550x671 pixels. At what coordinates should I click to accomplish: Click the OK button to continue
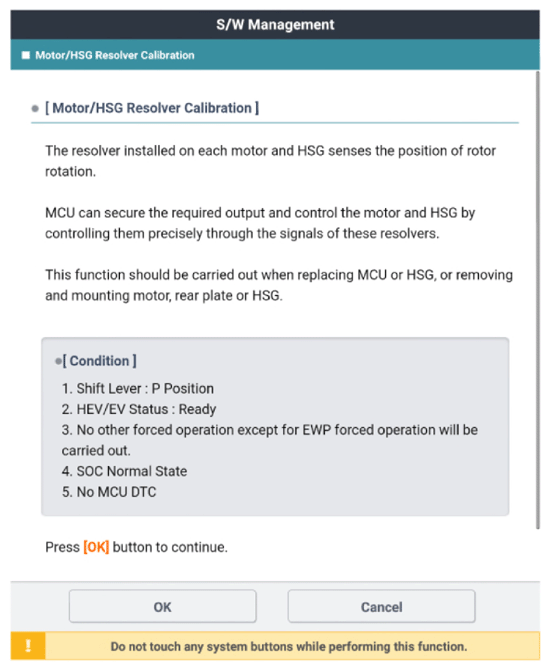(163, 606)
